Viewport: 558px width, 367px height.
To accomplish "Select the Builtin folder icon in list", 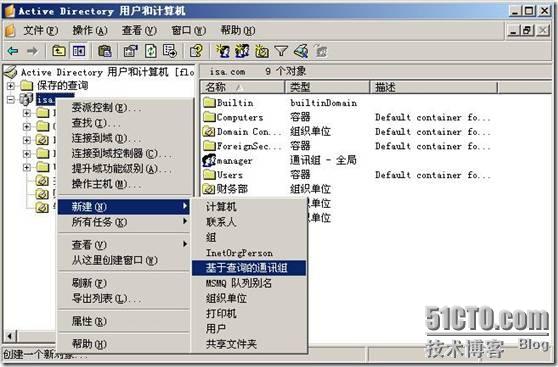I will coord(209,103).
